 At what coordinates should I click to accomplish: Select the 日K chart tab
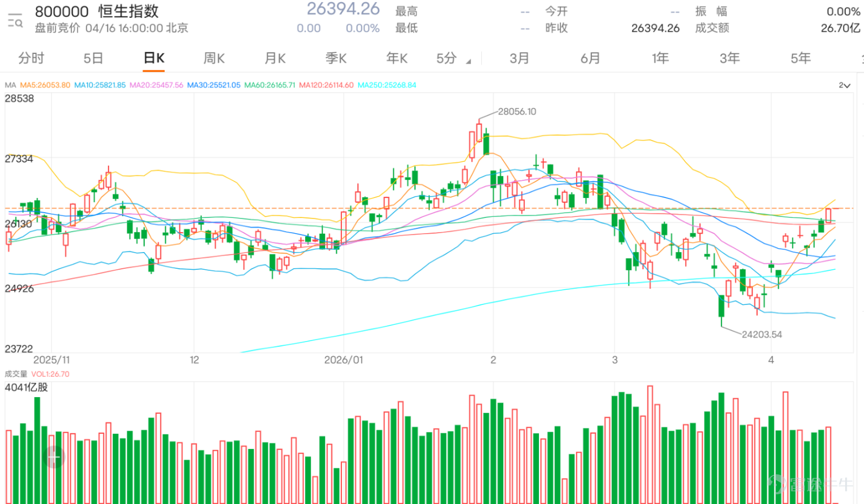[x=154, y=58]
